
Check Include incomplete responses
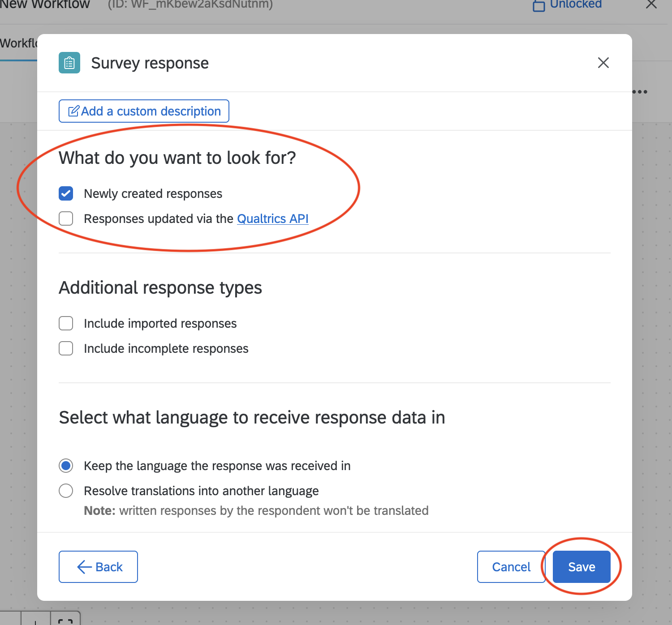[x=66, y=348]
